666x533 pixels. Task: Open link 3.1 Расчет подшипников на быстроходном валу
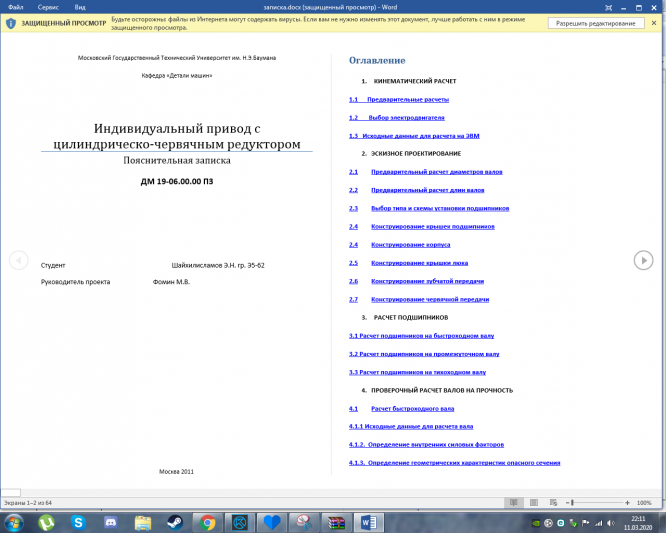click(x=422, y=336)
